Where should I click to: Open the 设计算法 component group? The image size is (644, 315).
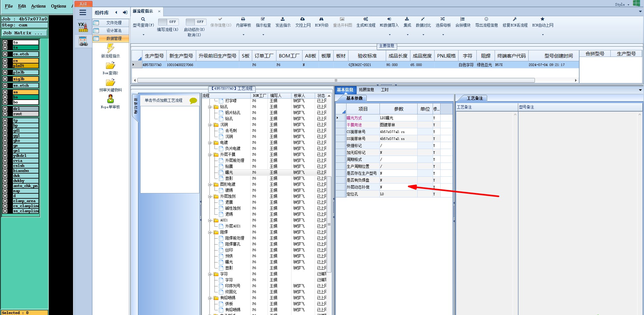click(x=111, y=30)
